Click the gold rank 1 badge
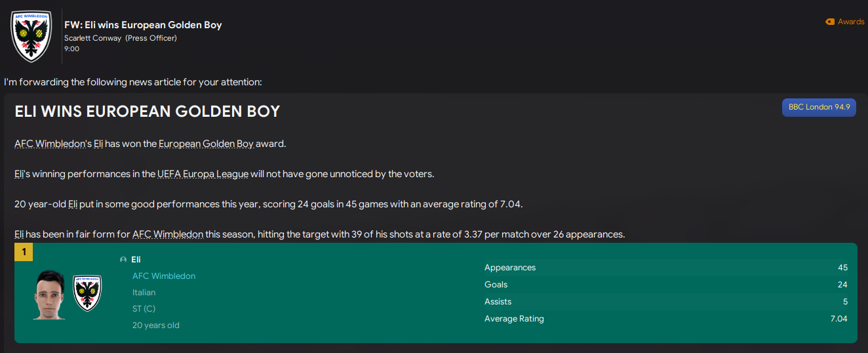 pos(24,252)
